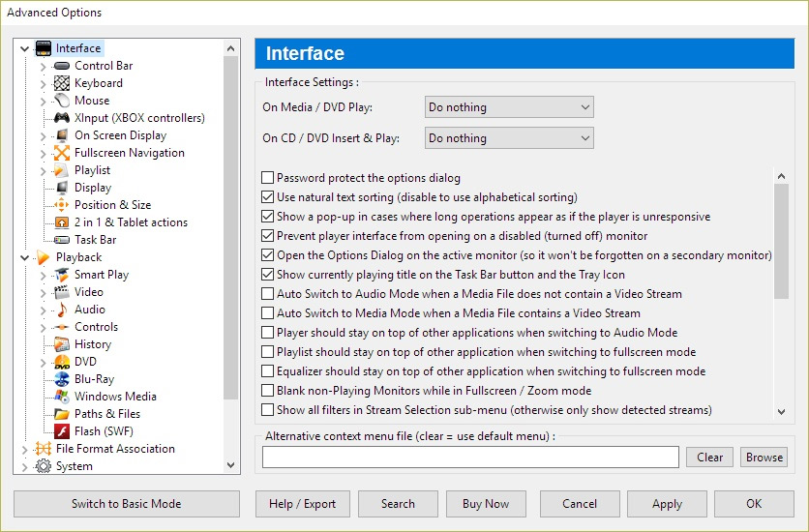This screenshot has width=809, height=532.
Task: Click the Mouse icon in tree
Action: click(62, 101)
